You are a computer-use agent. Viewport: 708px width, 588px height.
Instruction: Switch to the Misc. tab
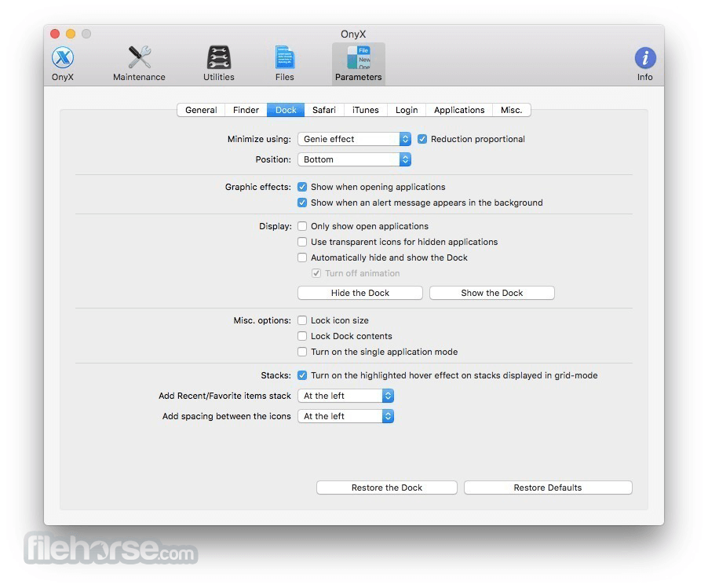(x=511, y=110)
